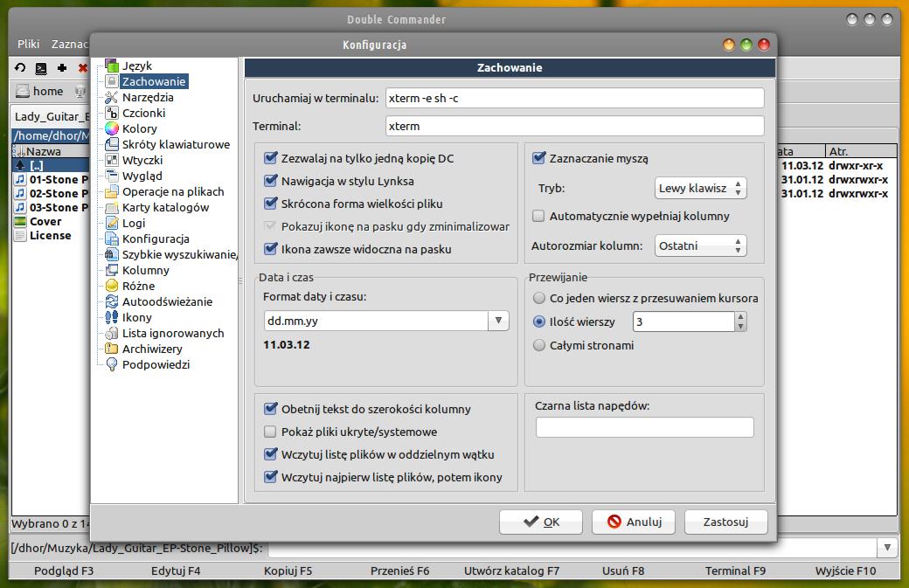Image resolution: width=909 pixels, height=588 pixels.
Task: Select Co jeden wiersz z przesuwaniem kursora
Action: click(x=539, y=298)
